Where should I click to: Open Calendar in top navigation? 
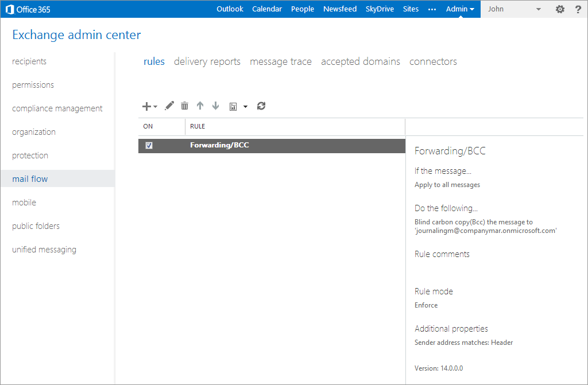point(267,9)
